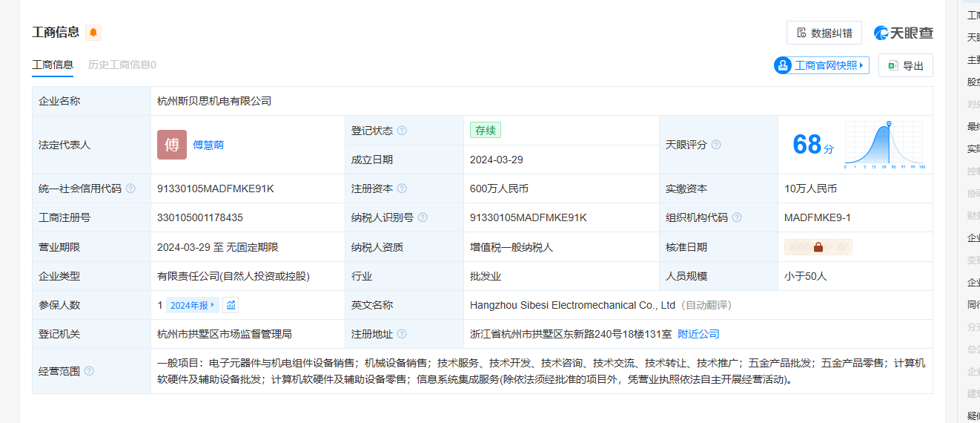Image resolution: width=980 pixels, height=423 pixels.
Task: Click the orange bell alert icon beside 工商信息
Action: pos(93,33)
